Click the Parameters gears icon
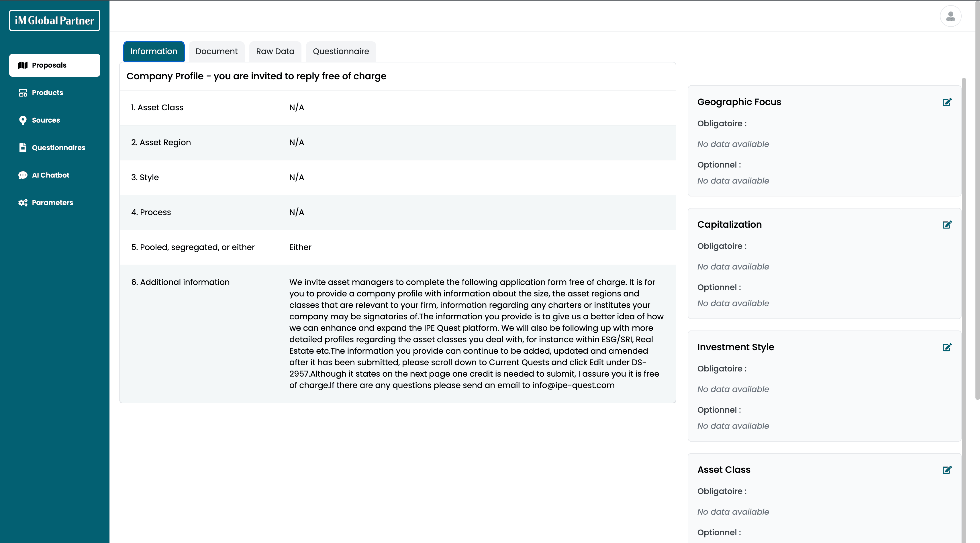Viewport: 980px width, 543px height. 23,203
